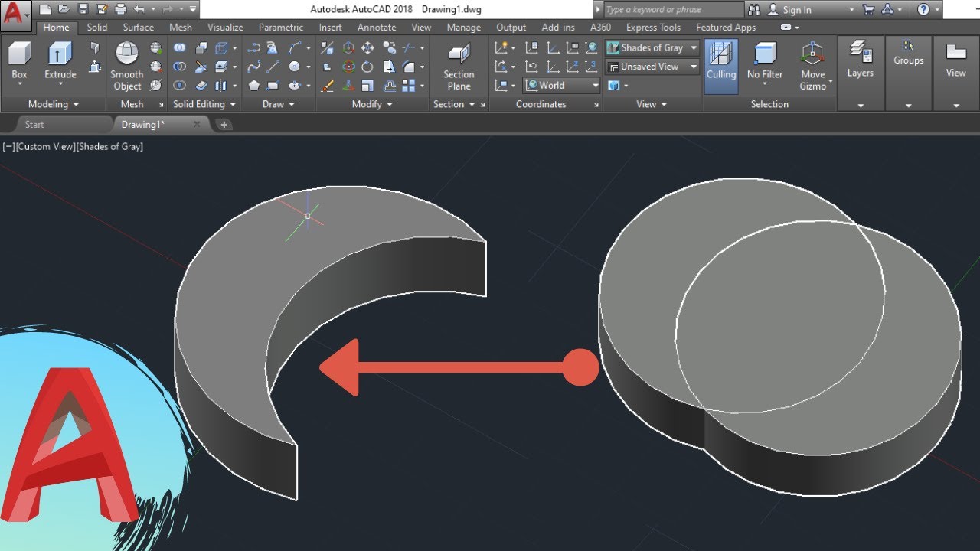The height and width of the screenshot is (551, 980).
Task: Click the Scale modify tool
Action: click(x=367, y=86)
